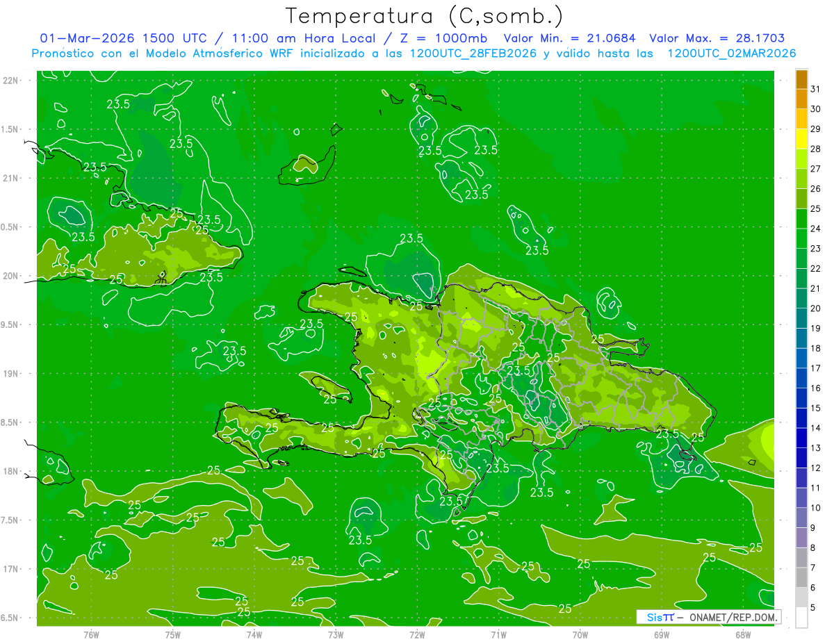This screenshot has height=644, width=834.
Task: Click the "19N" latitude axis label
Action: click(11, 373)
